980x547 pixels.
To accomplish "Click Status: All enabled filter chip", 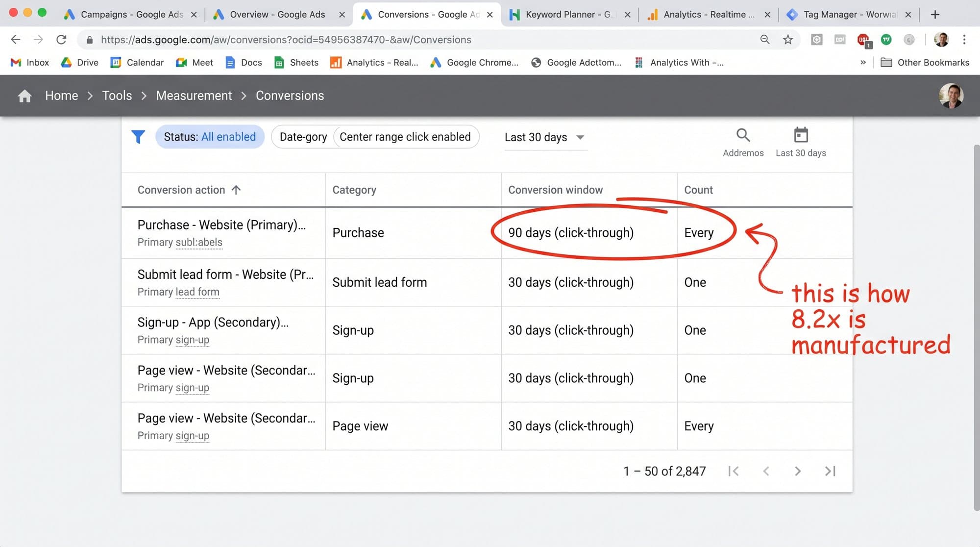I will pos(210,137).
